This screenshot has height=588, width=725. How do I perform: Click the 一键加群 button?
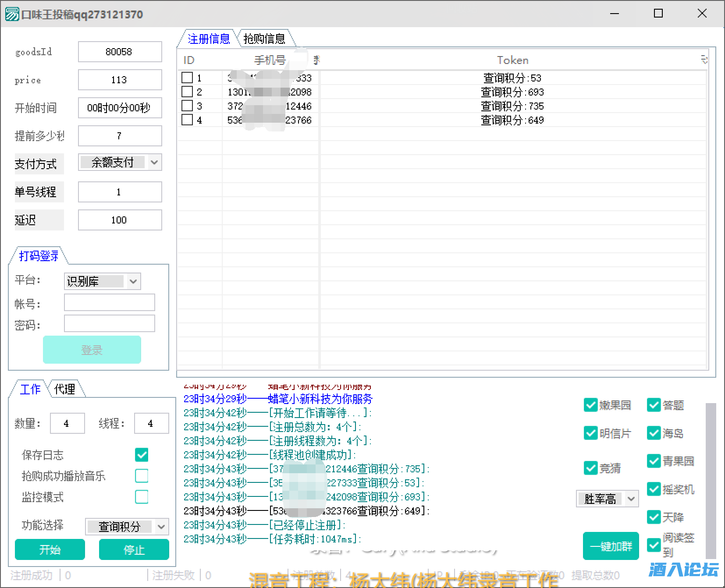(611, 546)
